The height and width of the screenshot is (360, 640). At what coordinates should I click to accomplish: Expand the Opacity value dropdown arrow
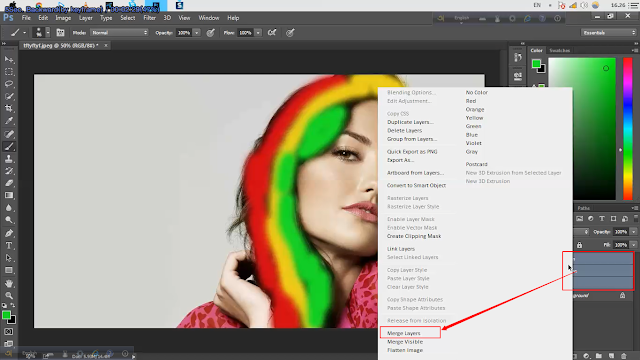click(197, 33)
